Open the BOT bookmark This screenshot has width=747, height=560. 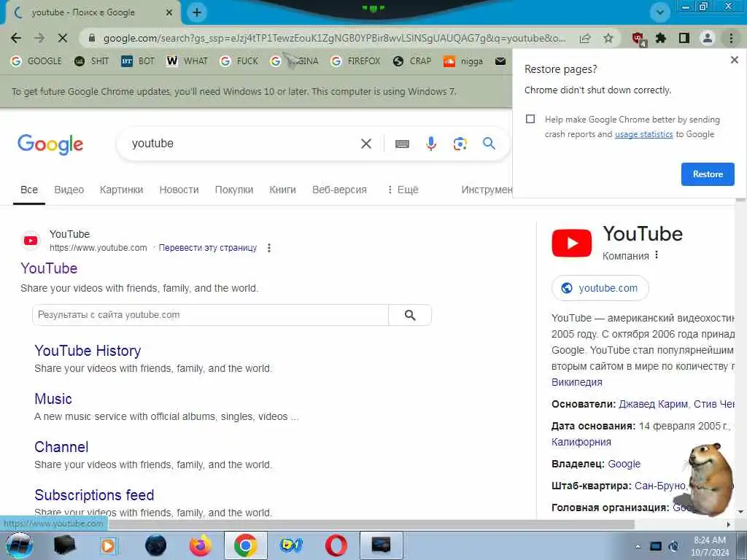pyautogui.click(x=138, y=61)
